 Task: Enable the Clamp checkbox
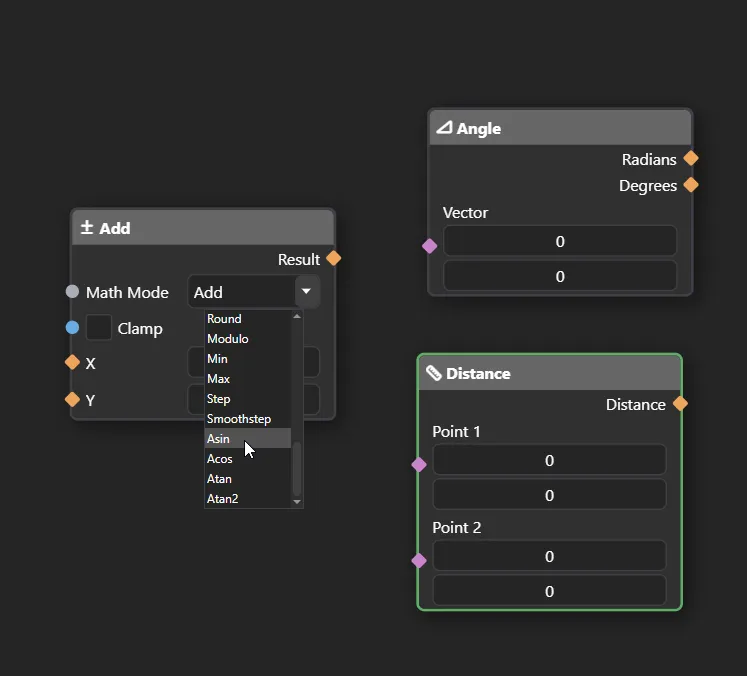(99, 327)
